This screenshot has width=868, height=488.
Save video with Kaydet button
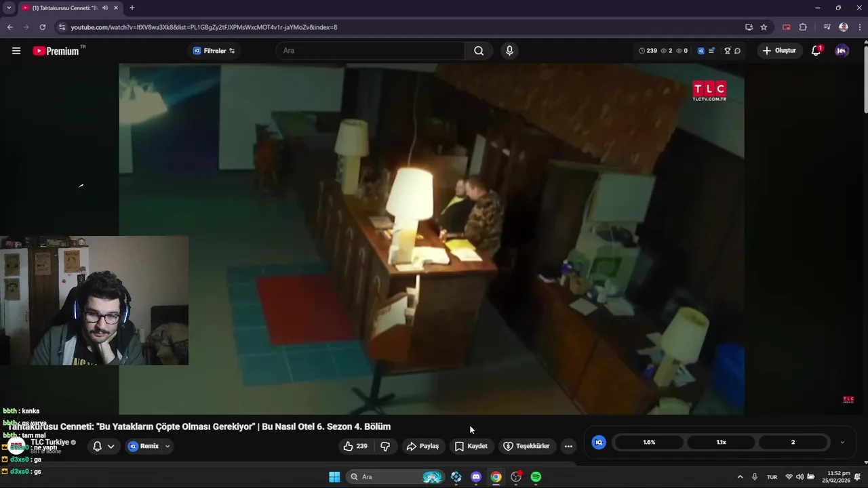pyautogui.click(x=471, y=446)
